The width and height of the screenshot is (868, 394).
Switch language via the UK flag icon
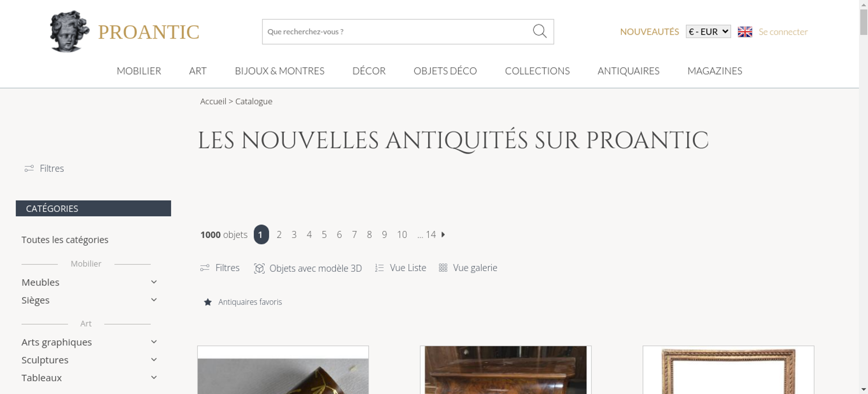point(745,32)
